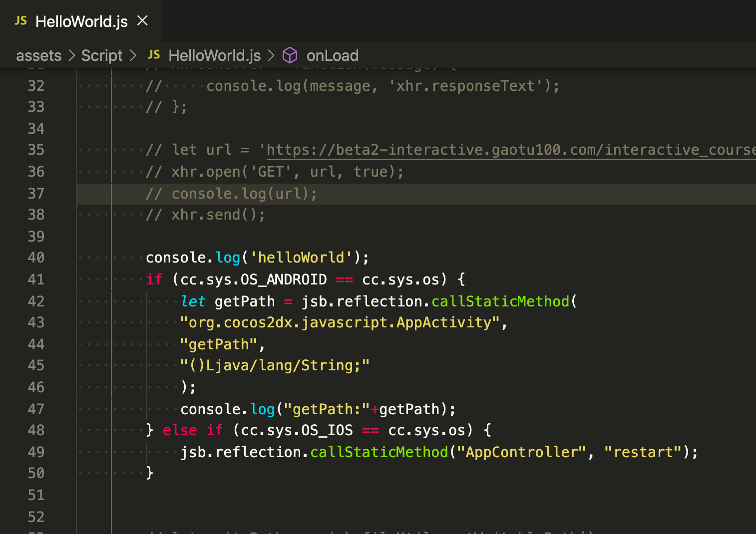Click the closing brace on line 50
This screenshot has width=756, height=534.
150,473
